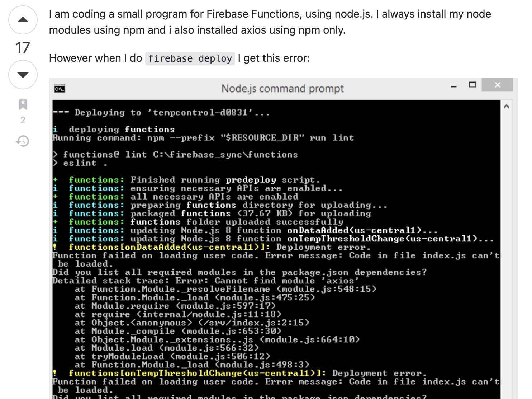Screen dimensions: 532x399
Task: Select the yellow deployment error warning icon
Action: [54, 247]
